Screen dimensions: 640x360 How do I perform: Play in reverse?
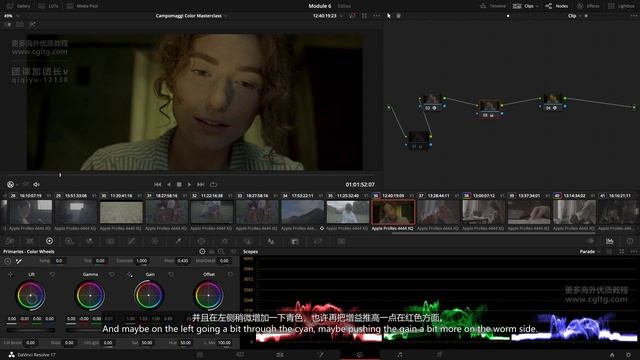point(169,184)
